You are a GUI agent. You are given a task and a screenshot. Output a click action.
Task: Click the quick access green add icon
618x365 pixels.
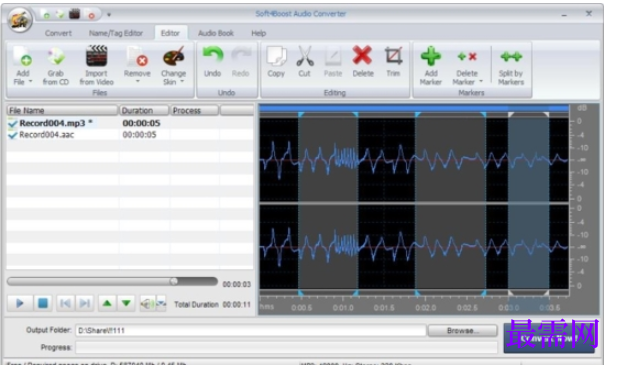(x=47, y=15)
